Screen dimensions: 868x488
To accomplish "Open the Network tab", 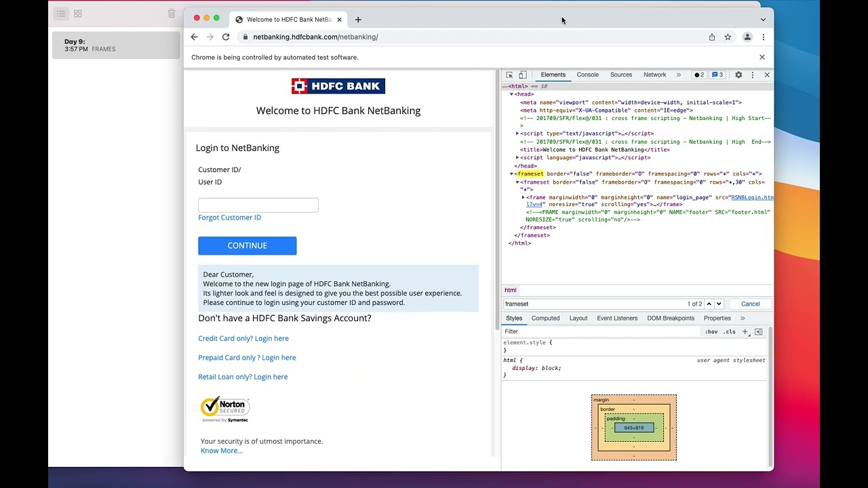I will [x=654, y=75].
